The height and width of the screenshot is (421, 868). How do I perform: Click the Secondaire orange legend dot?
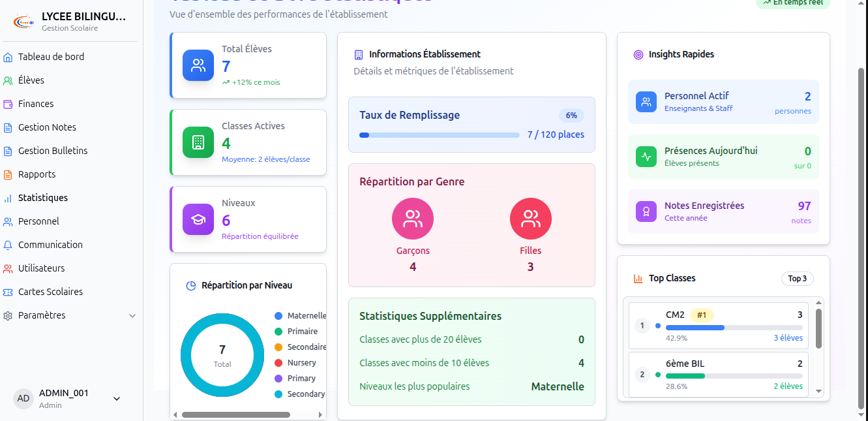(278, 347)
